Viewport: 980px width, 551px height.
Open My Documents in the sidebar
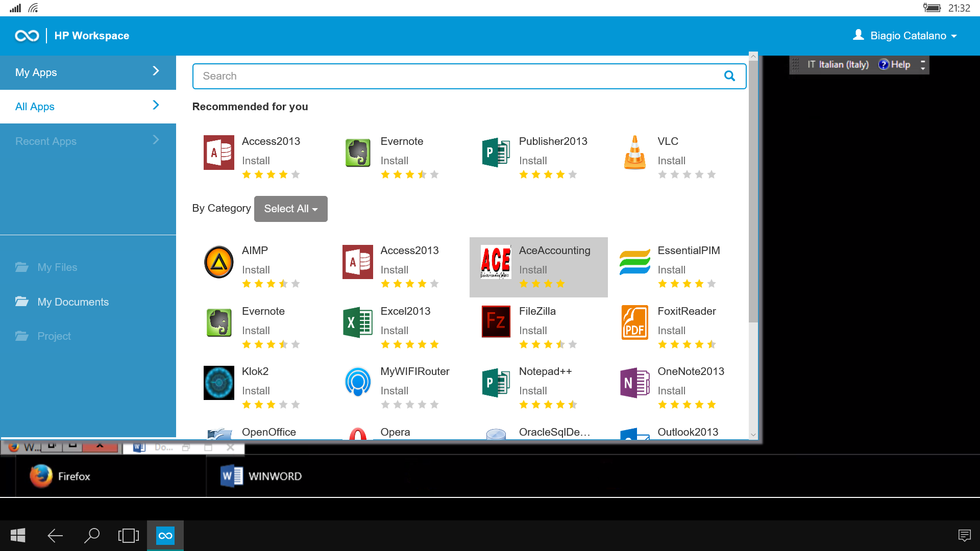pos(73,302)
